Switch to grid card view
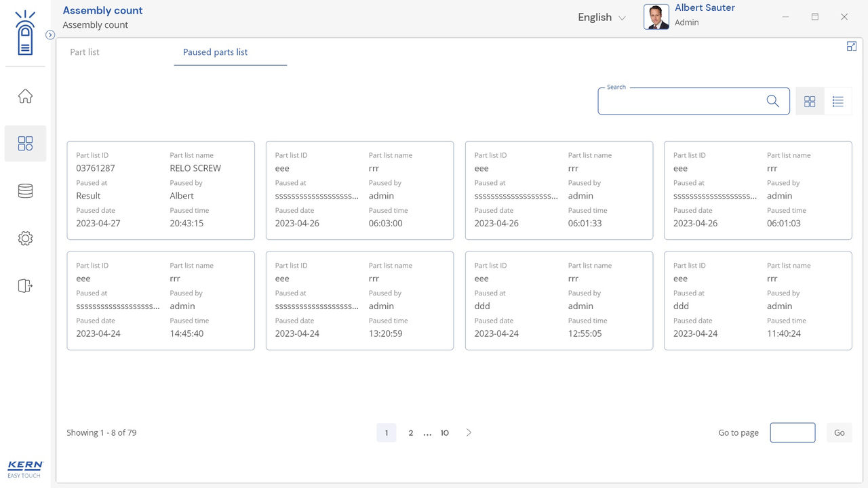Screen dimensions: 868x488 [810, 102]
